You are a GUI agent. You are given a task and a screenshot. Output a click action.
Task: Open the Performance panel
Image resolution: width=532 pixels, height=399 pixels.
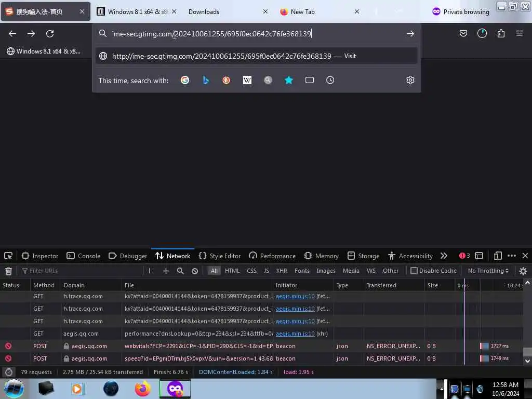point(272,256)
